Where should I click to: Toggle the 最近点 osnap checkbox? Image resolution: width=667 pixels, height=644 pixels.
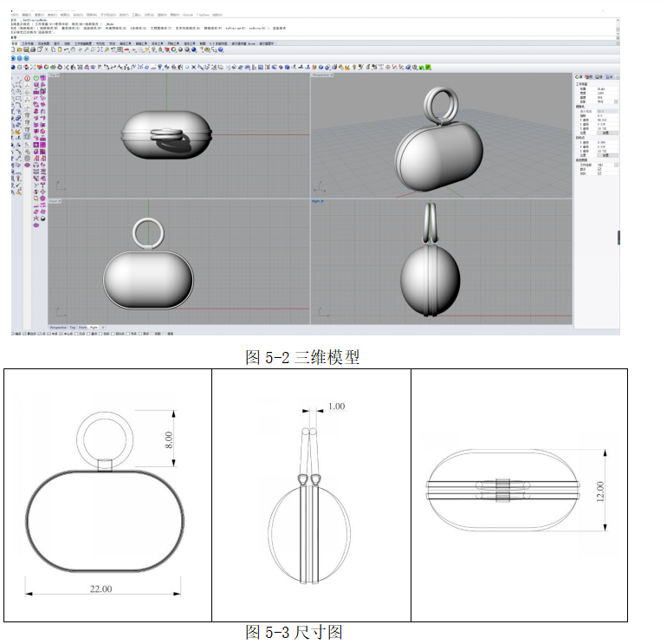click(x=24, y=334)
